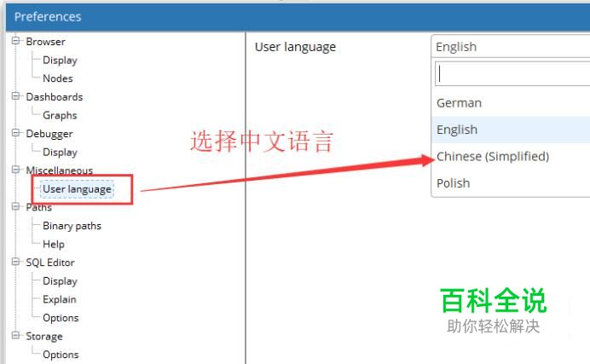Open Options under Storage
This screenshot has height=364, width=590.
tap(61, 355)
